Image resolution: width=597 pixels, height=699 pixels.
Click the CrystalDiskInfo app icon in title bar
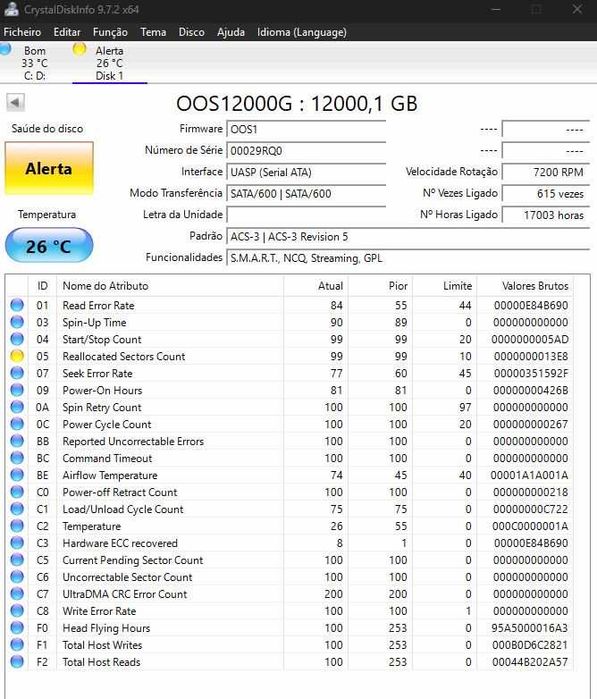pyautogui.click(x=11, y=9)
